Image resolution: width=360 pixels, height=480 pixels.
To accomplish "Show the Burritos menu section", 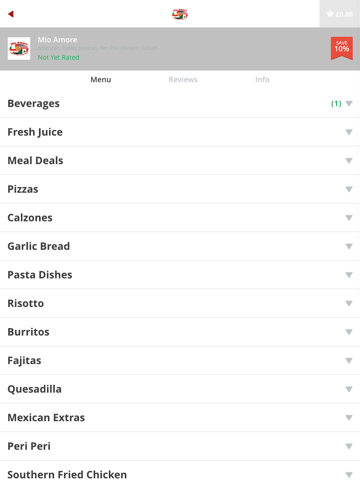I will point(180,332).
